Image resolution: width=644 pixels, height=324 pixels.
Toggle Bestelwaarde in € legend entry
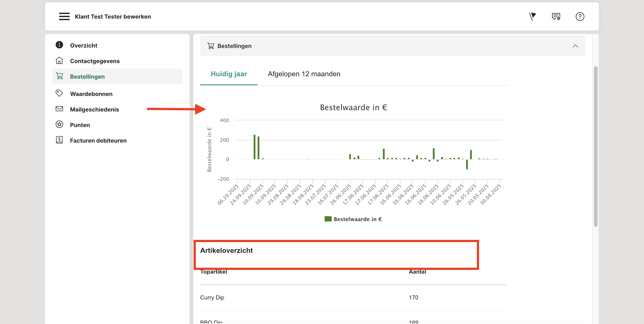click(357, 219)
